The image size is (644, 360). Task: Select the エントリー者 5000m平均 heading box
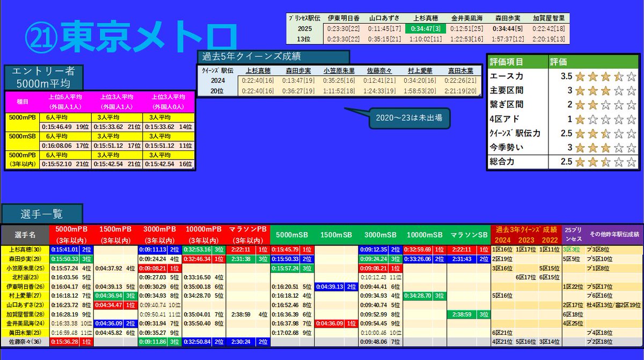click(x=44, y=77)
